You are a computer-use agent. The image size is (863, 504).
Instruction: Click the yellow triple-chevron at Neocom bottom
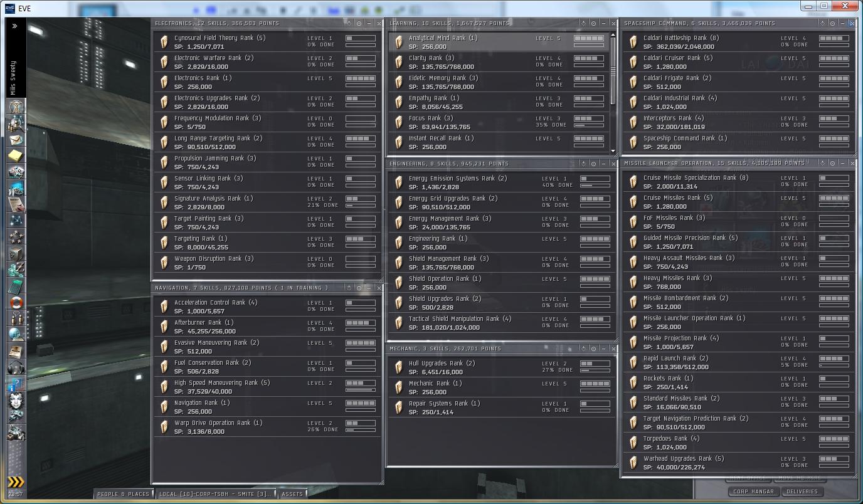click(x=16, y=481)
